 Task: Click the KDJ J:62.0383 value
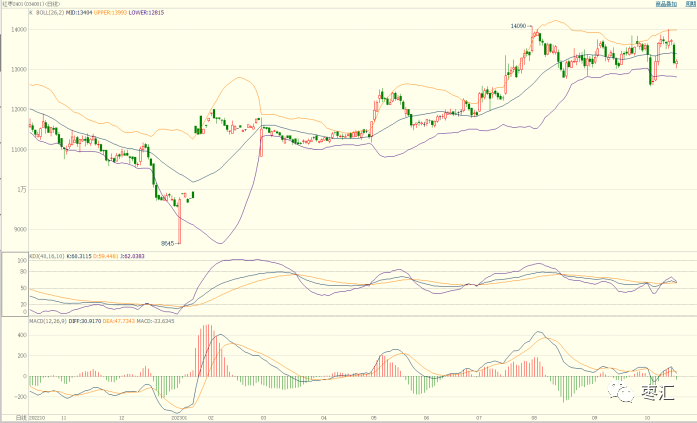pos(132,256)
